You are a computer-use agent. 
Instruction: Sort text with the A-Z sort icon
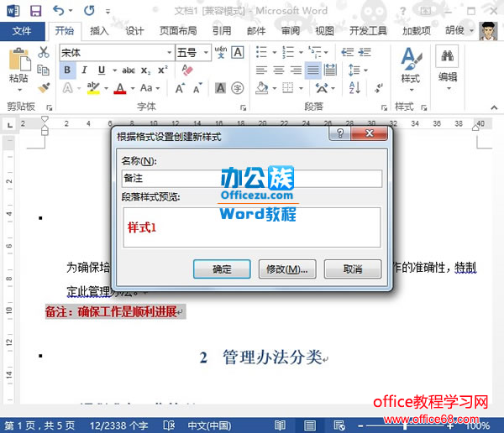pos(354,88)
